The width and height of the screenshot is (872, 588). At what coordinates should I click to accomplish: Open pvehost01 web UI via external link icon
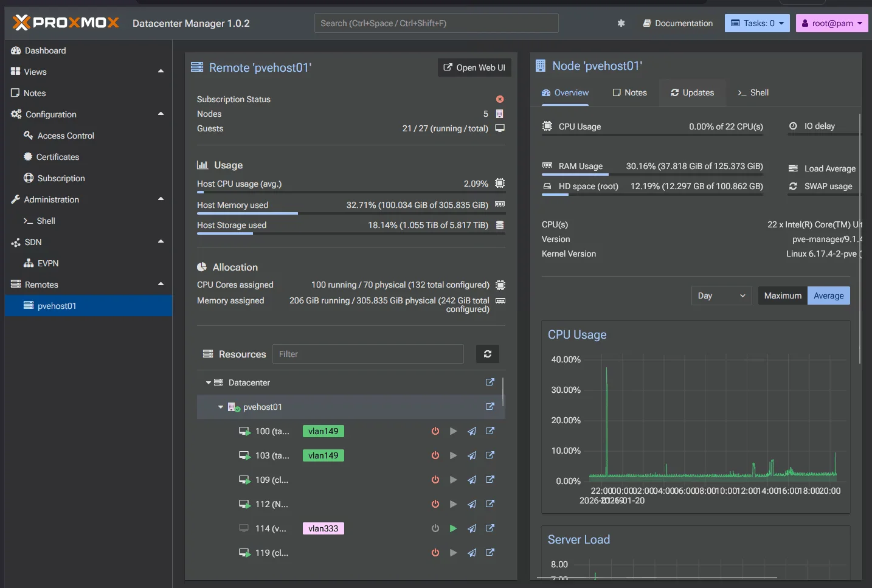[x=490, y=407]
